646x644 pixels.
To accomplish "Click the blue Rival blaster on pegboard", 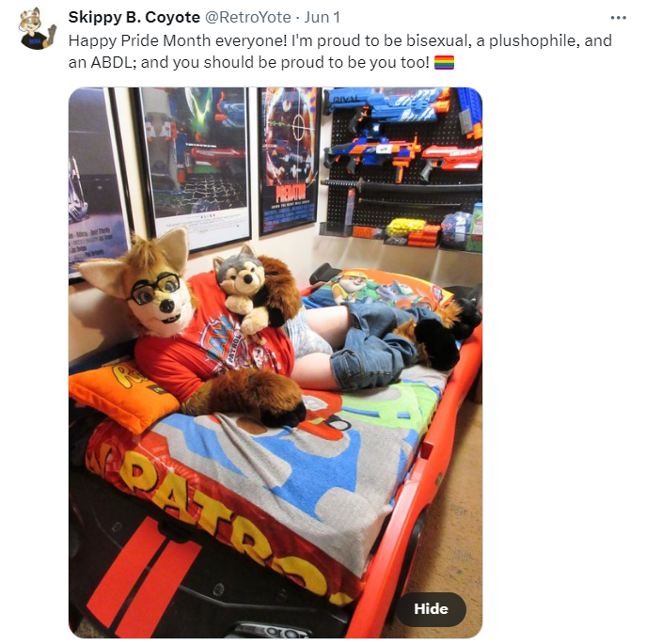I will tap(386, 106).
